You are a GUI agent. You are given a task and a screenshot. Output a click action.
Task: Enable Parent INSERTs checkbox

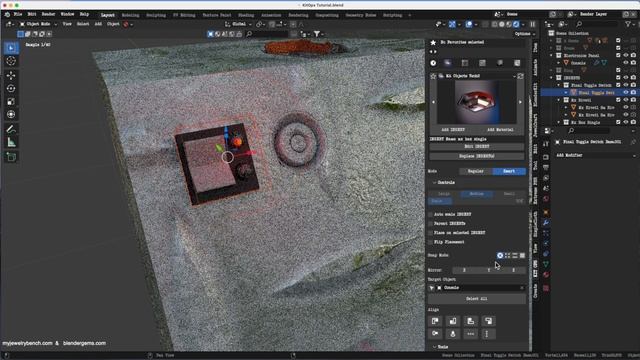click(430, 224)
